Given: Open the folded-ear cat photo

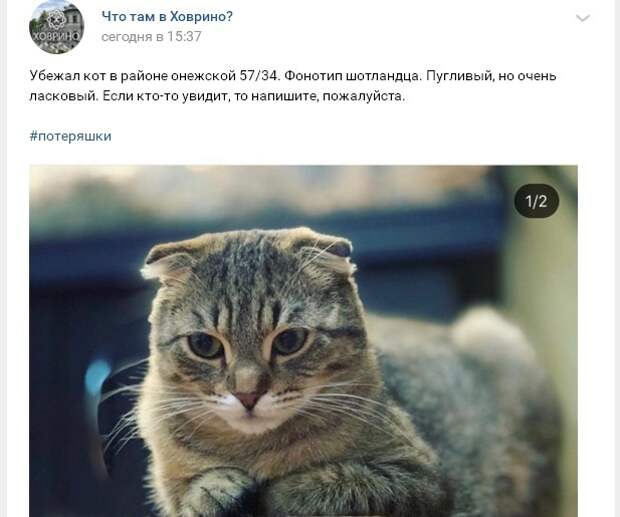Looking at the screenshot, I should click(303, 341).
